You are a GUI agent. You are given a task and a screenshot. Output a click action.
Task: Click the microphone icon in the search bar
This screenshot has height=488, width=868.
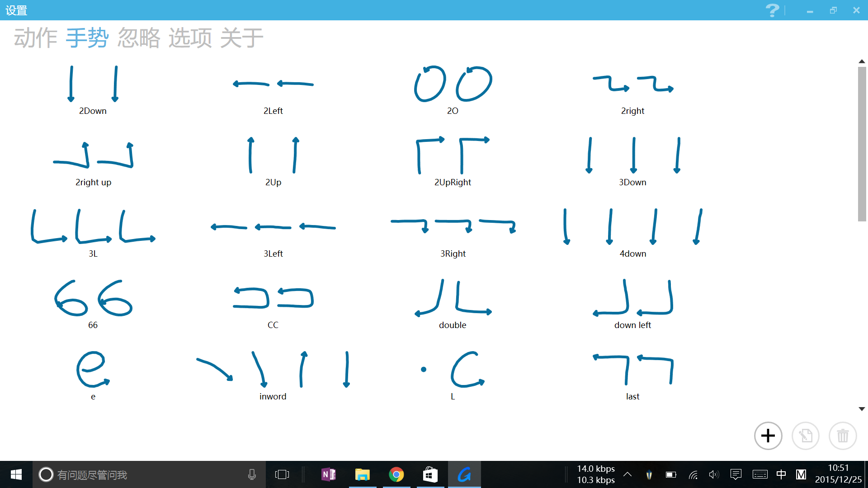pos(252,474)
